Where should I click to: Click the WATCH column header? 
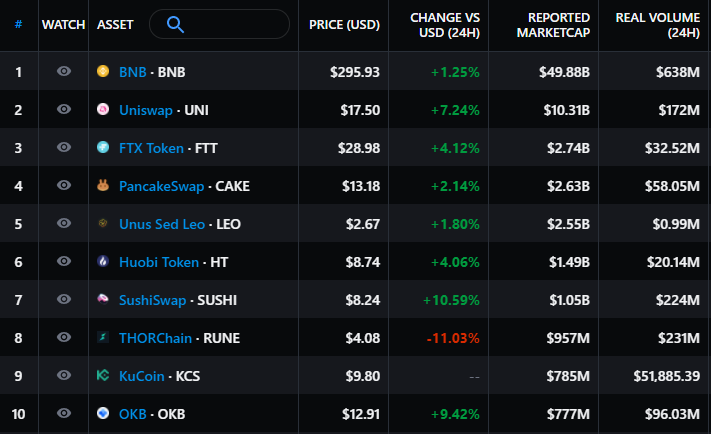pos(63,24)
